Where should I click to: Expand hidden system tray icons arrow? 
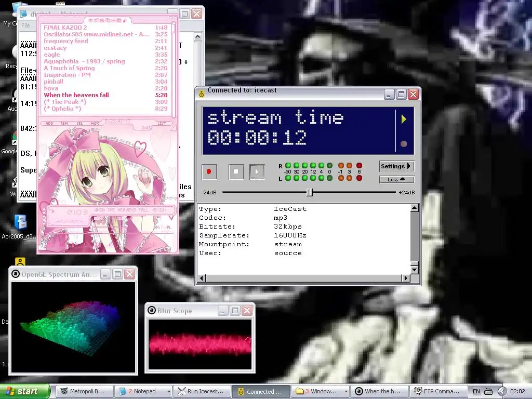pos(502,392)
